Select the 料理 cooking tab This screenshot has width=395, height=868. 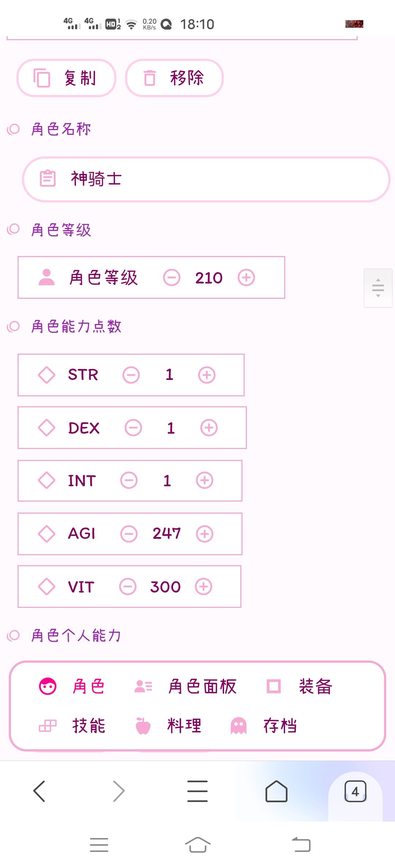168,726
